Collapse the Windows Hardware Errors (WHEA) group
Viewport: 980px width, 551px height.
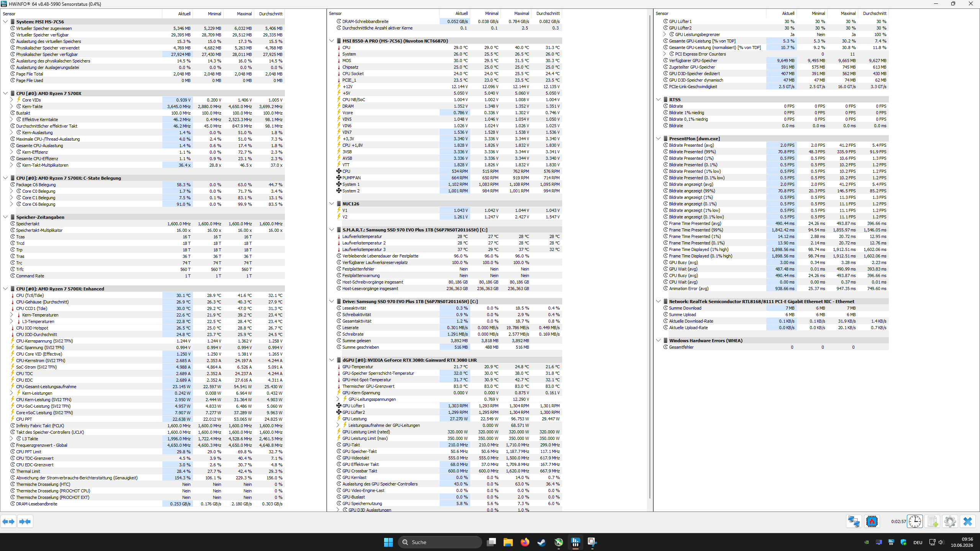(658, 341)
